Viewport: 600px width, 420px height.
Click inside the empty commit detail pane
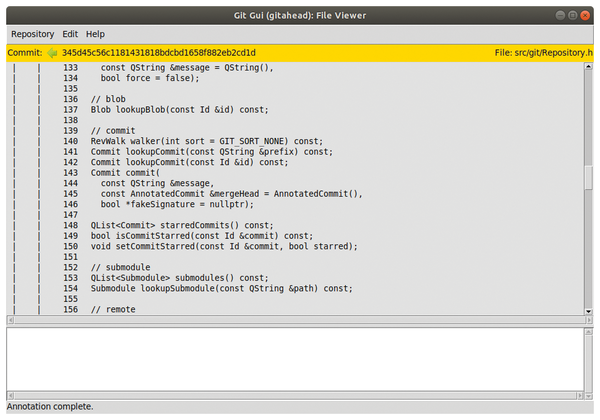295,359
